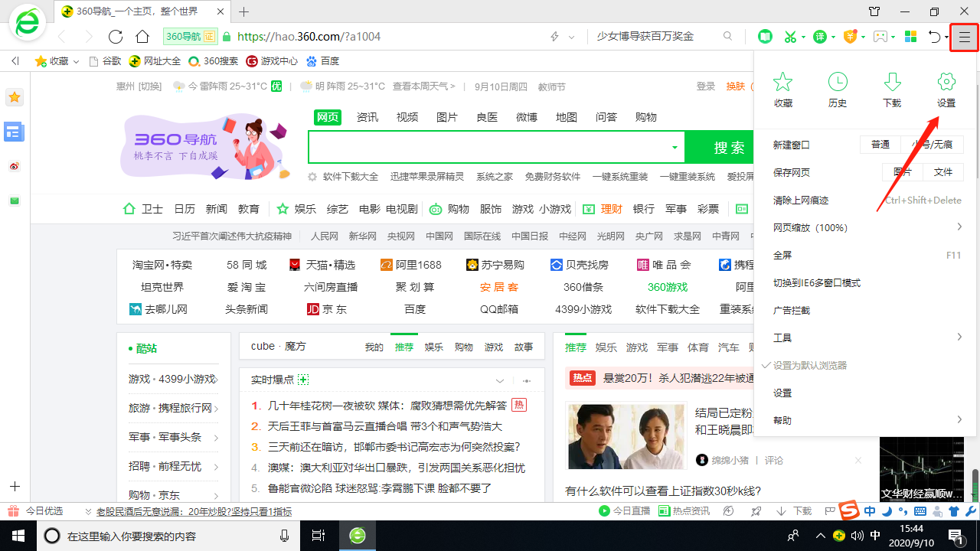Select 'Ad blocking' menu entry
This screenshot has width=980, height=551.
[x=792, y=311]
